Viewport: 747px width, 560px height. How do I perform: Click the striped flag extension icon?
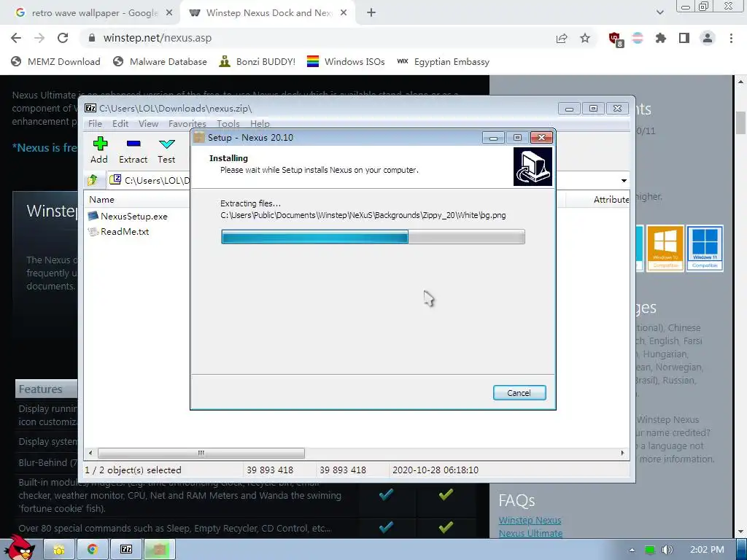click(x=638, y=38)
